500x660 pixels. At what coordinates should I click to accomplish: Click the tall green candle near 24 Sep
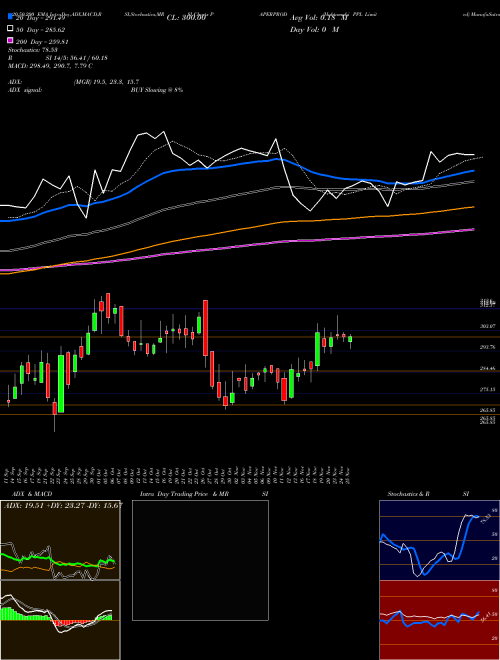(61, 383)
